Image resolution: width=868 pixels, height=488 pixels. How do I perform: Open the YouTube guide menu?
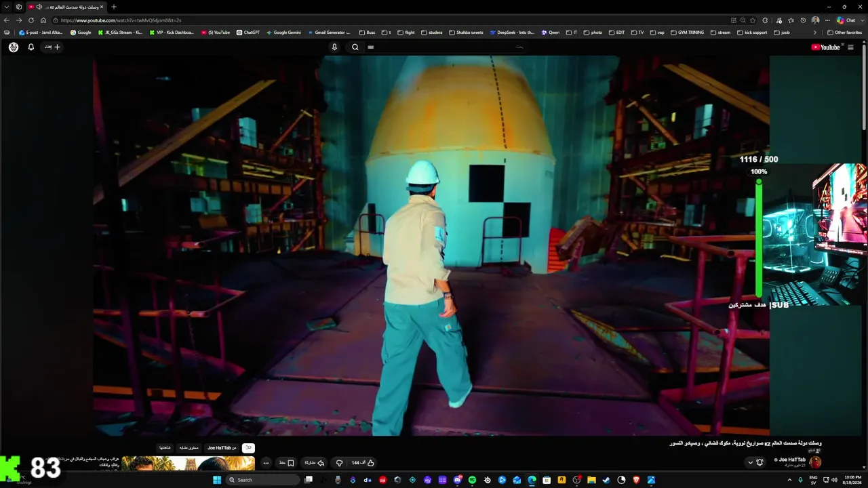click(850, 47)
